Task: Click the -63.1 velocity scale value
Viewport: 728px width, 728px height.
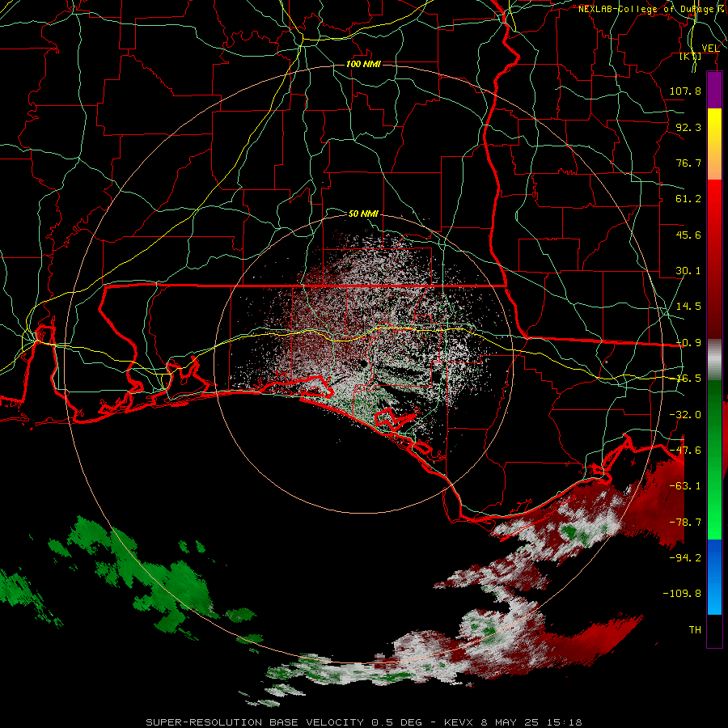Action: coord(685,486)
